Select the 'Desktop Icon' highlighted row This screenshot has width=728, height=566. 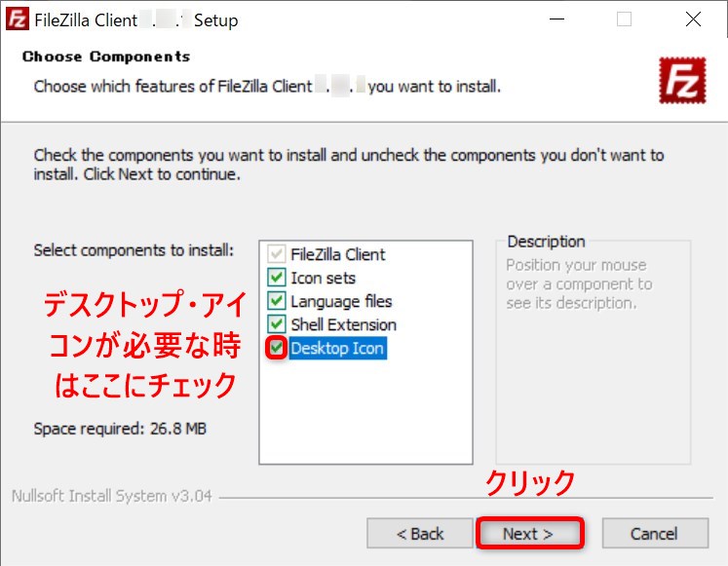pyautogui.click(x=337, y=348)
